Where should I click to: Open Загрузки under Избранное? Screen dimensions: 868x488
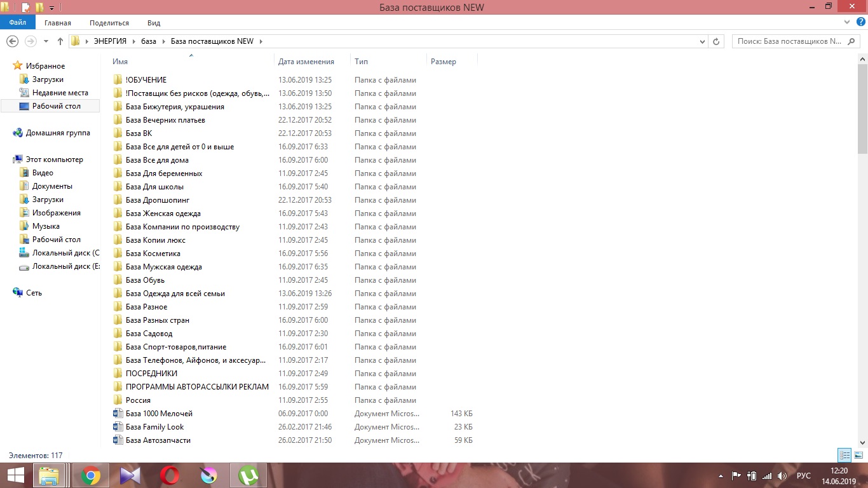point(48,79)
